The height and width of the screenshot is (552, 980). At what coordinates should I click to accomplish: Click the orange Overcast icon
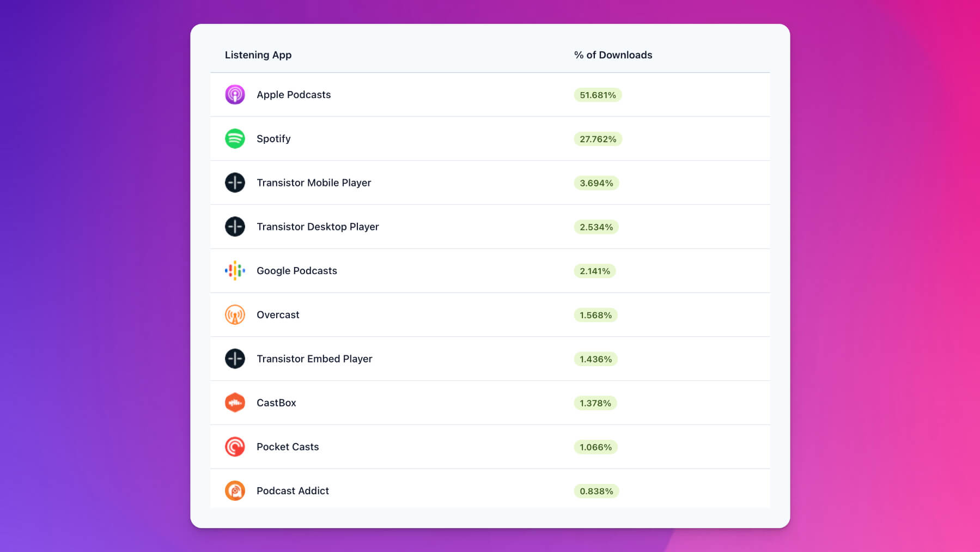[x=235, y=315]
